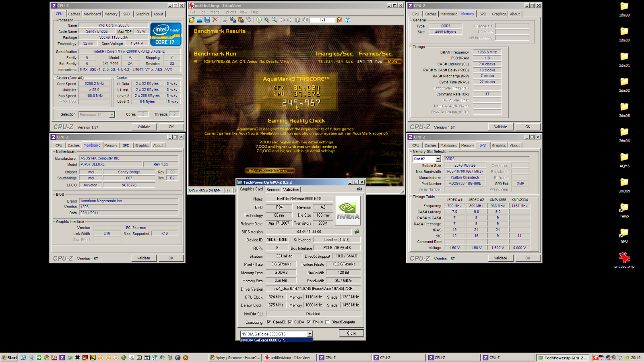Click the Copy icon in IrfanView toolbar
Viewport: 644px width, 362px height.
click(233, 20)
